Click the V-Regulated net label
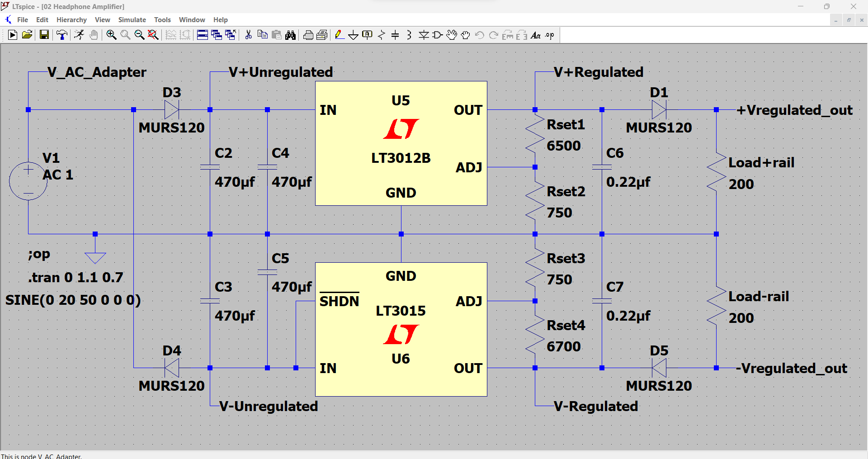Image resolution: width=868 pixels, height=459 pixels. 596,406
